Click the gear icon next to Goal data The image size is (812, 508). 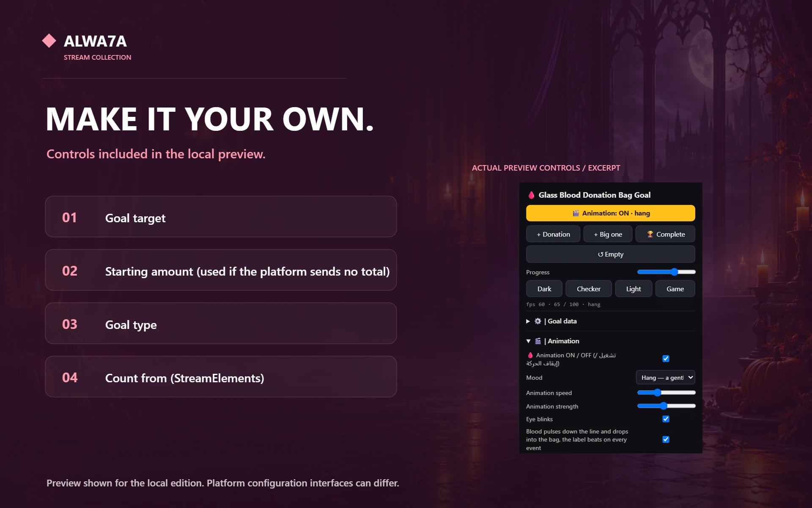(538, 321)
